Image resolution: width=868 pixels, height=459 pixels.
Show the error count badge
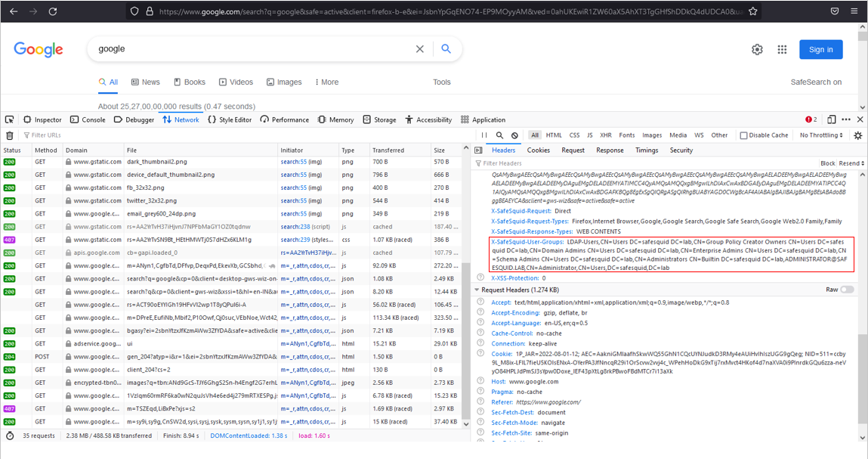pyautogui.click(x=811, y=119)
